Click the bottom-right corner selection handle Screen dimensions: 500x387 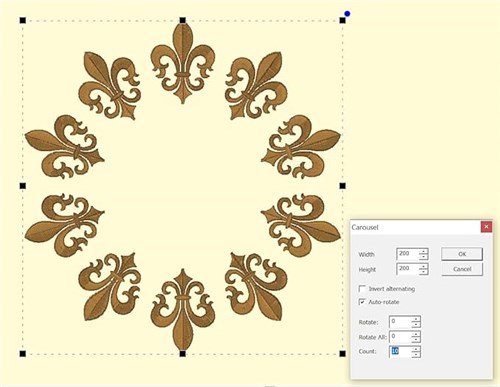(x=342, y=353)
